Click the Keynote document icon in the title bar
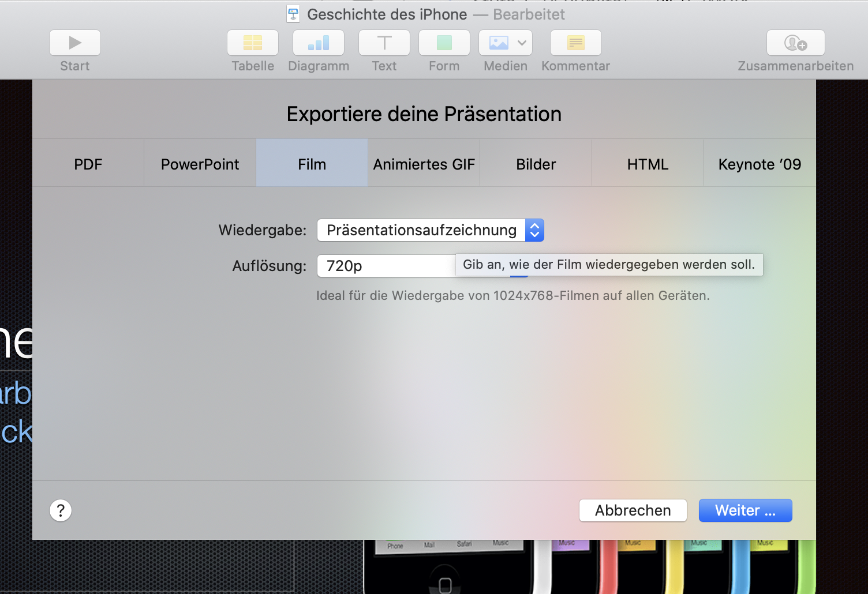This screenshot has height=594, width=868. click(293, 14)
